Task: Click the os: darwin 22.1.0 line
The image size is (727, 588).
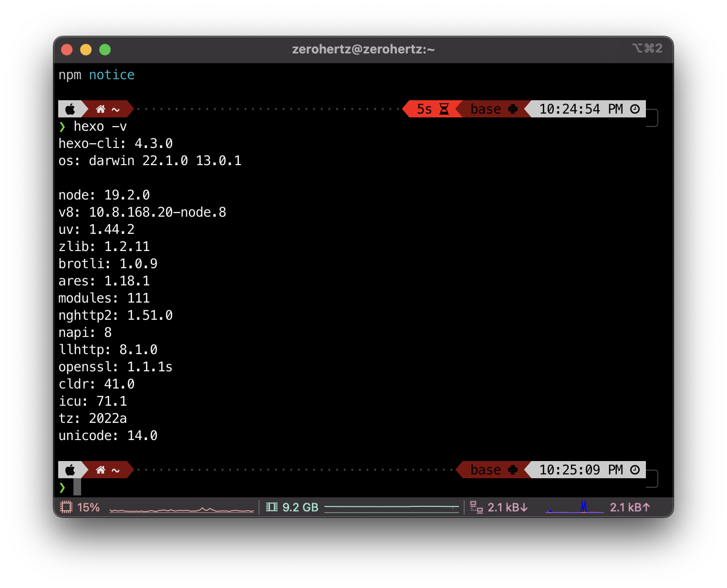Action: coord(150,161)
